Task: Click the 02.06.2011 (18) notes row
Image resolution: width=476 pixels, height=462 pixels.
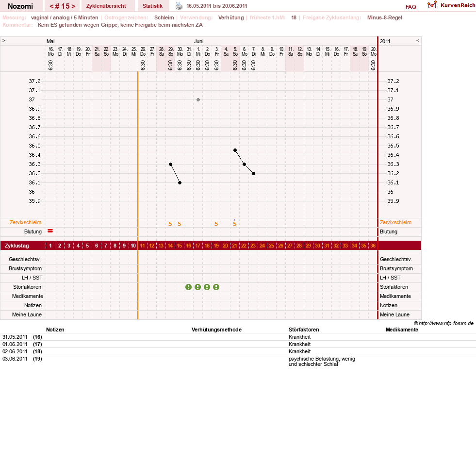Action: (238, 351)
